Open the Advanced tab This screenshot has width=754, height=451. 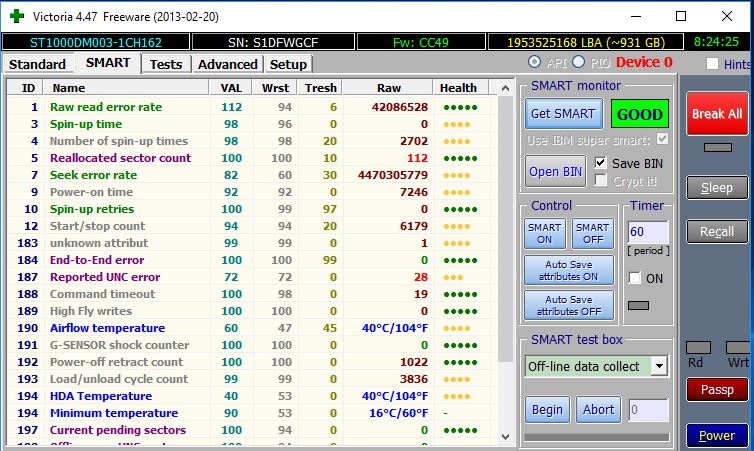227,64
